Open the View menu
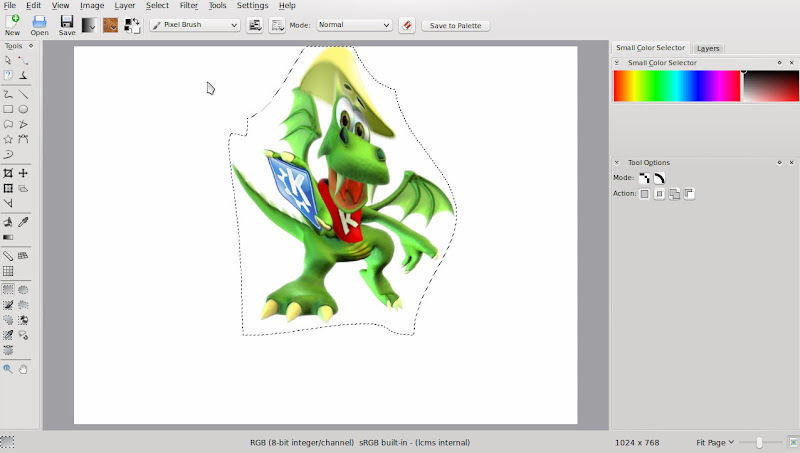The height and width of the screenshot is (453, 800). click(x=60, y=6)
